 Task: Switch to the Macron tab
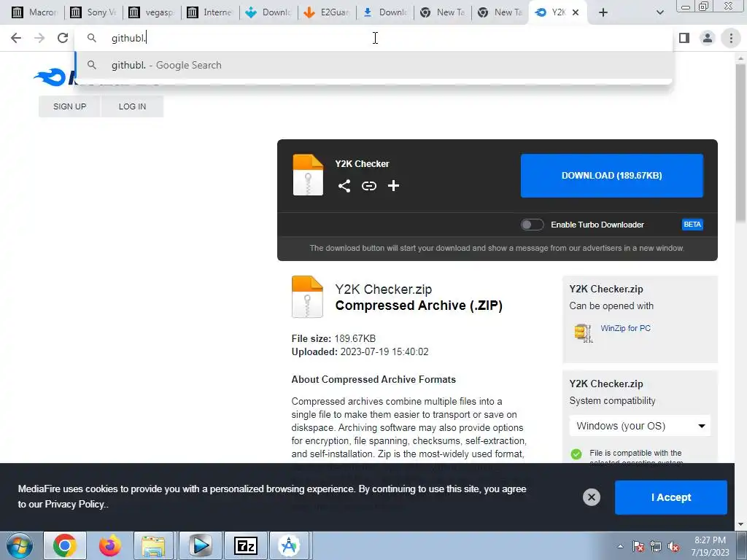(34, 12)
